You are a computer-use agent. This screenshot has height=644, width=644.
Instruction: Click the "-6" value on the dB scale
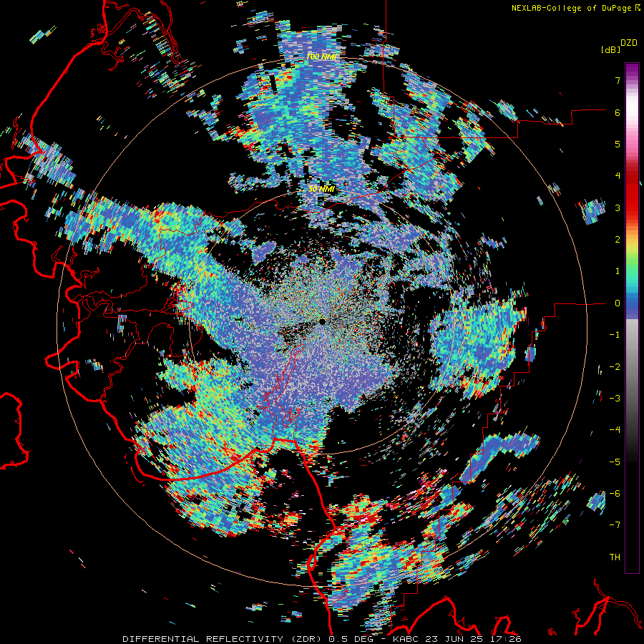(615, 494)
